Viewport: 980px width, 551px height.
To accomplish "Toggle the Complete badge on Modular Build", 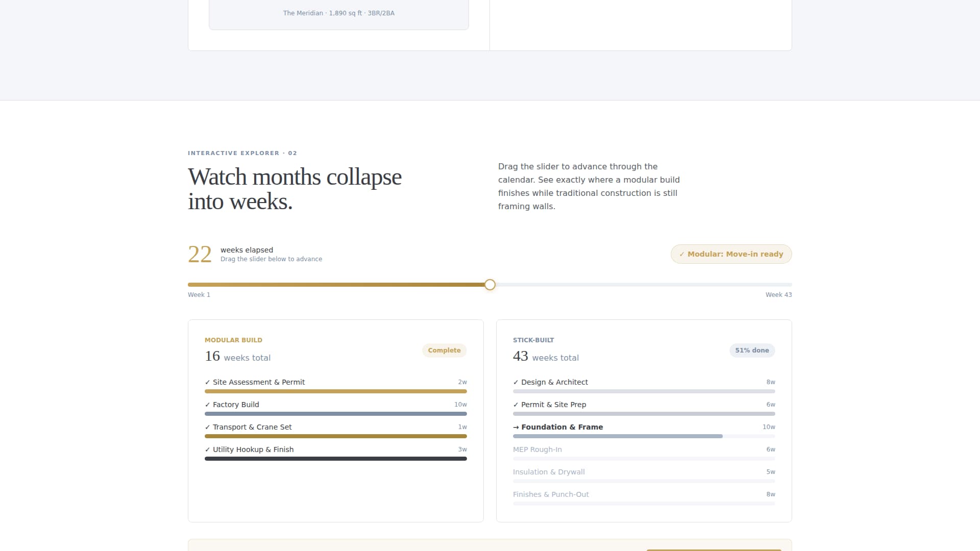I will (444, 350).
